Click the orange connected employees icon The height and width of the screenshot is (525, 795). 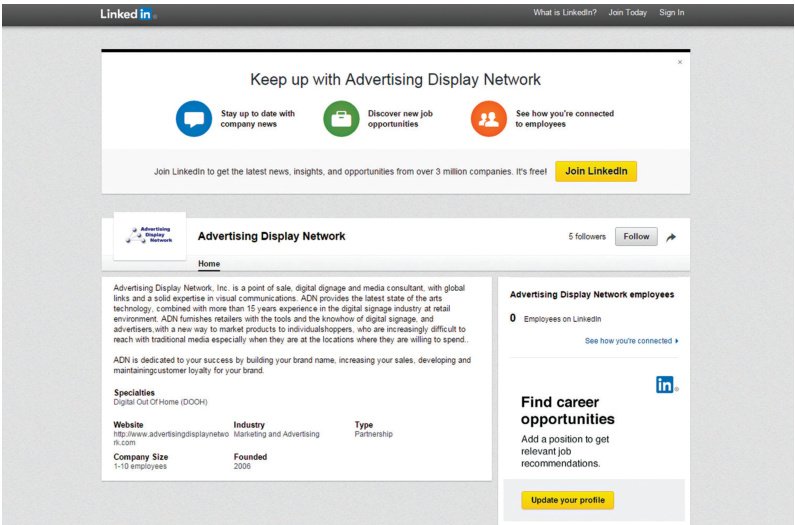[x=489, y=119]
